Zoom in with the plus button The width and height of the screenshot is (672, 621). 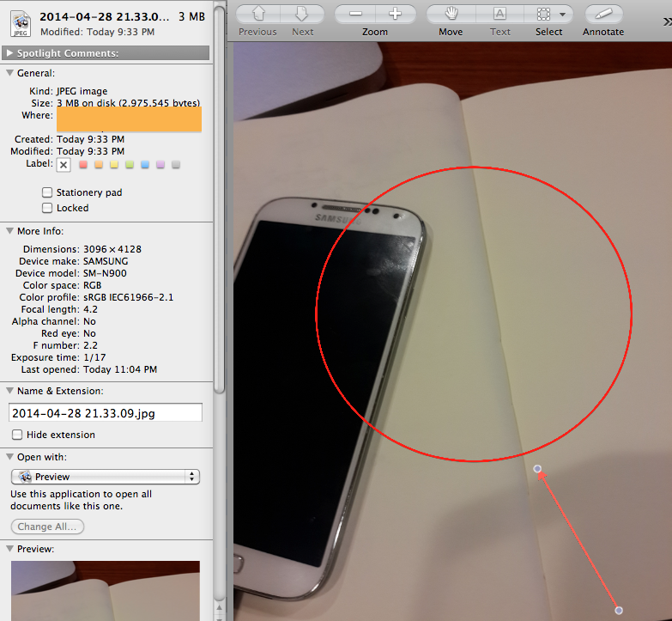[396, 14]
